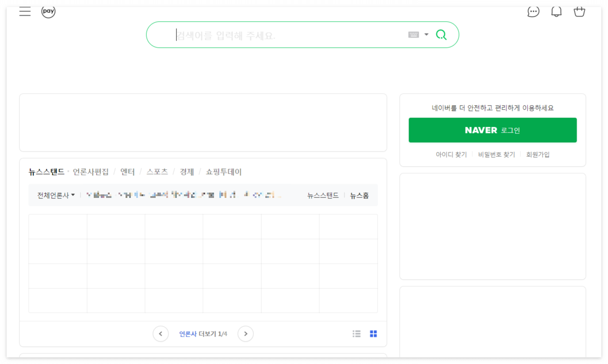Select the 스포츠 tab
Image resolution: width=608 pixels, height=364 pixels.
point(157,172)
